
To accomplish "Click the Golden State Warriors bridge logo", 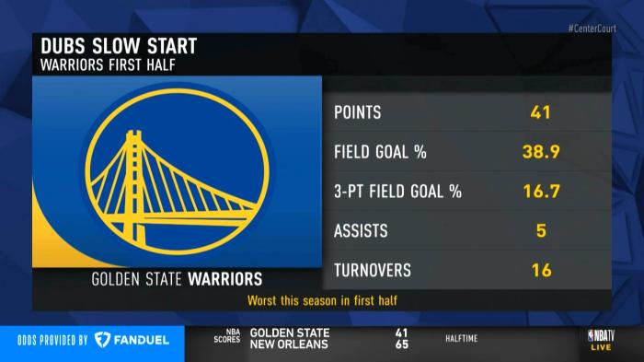I will [177, 171].
